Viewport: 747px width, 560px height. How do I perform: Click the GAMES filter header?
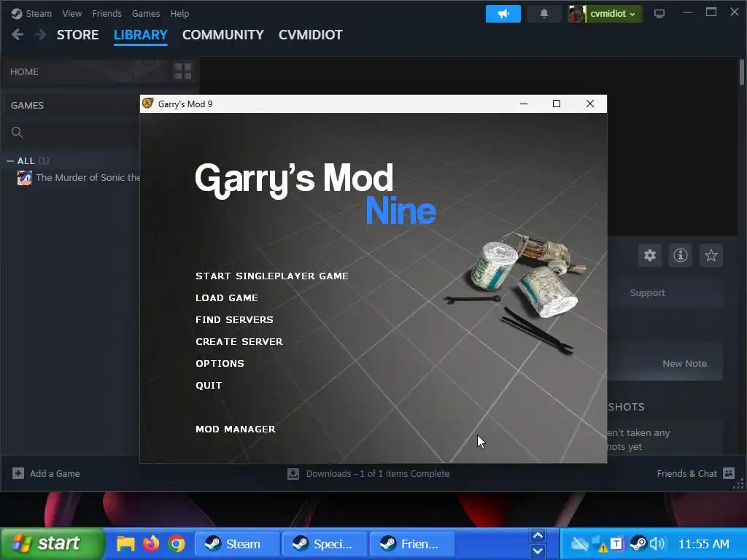[x=27, y=105]
